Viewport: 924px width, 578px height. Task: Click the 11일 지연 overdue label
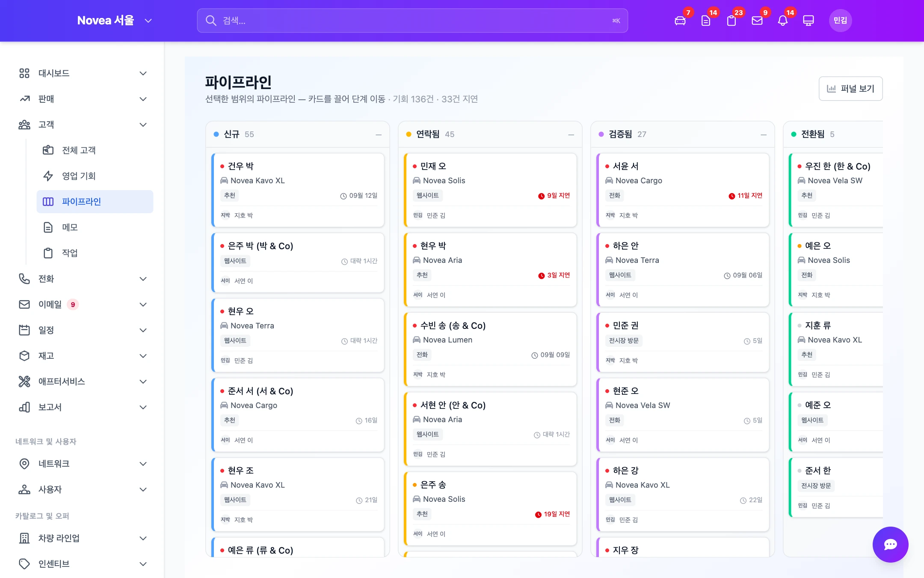745,196
